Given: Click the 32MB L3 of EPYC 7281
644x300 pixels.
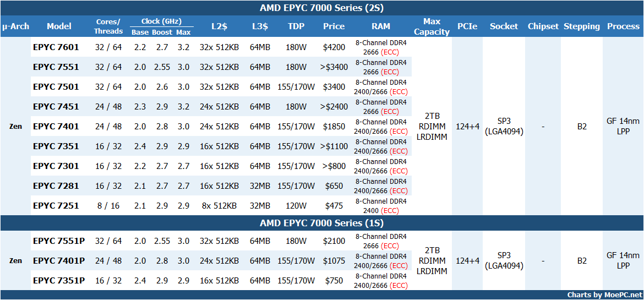Looking at the screenshot, I should 260,186.
